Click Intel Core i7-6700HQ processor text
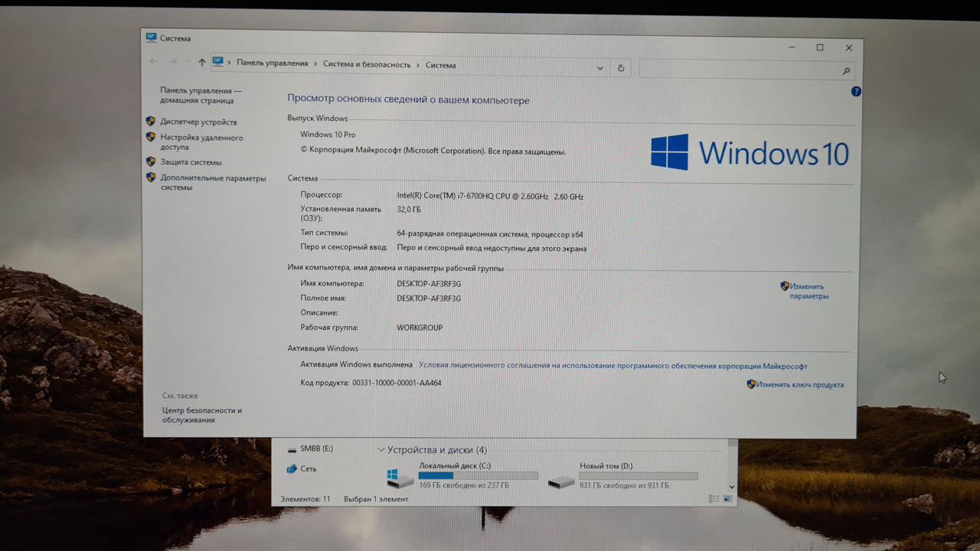The height and width of the screenshot is (551, 980). [490, 197]
